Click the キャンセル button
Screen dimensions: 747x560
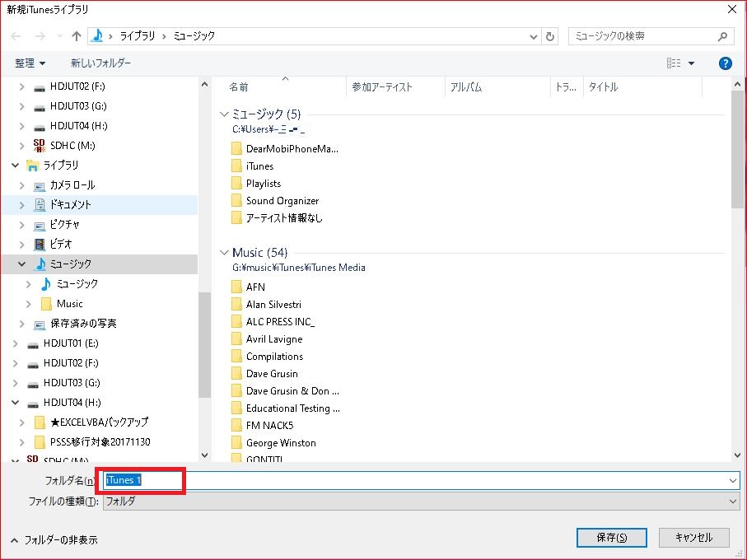693,538
